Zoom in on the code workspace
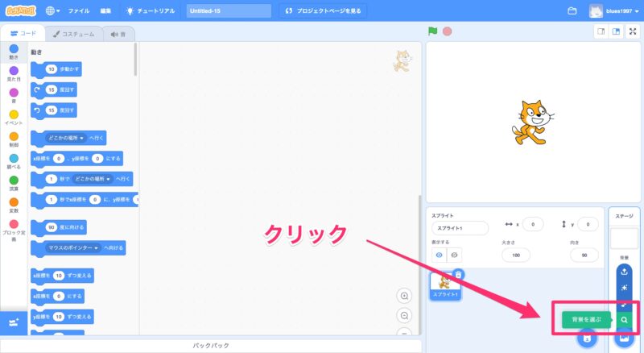644x353 pixels. [404, 296]
